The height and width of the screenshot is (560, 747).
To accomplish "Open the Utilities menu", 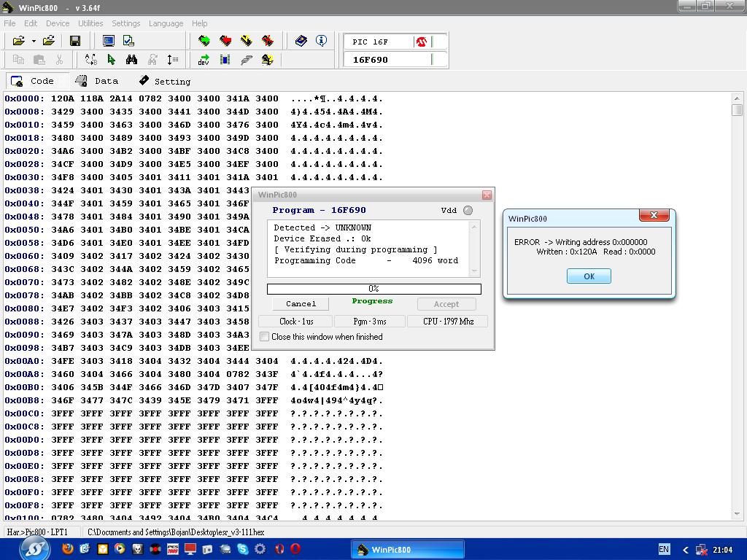I will pos(90,23).
